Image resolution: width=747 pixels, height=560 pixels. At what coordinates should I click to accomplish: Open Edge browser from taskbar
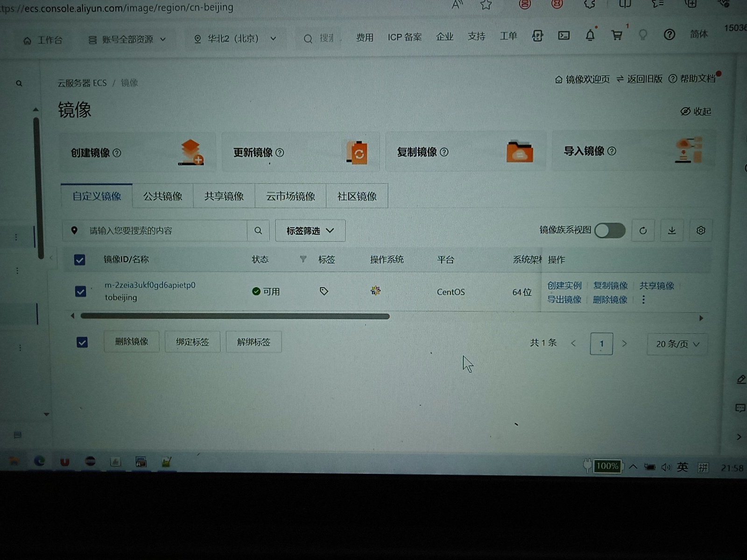40,462
